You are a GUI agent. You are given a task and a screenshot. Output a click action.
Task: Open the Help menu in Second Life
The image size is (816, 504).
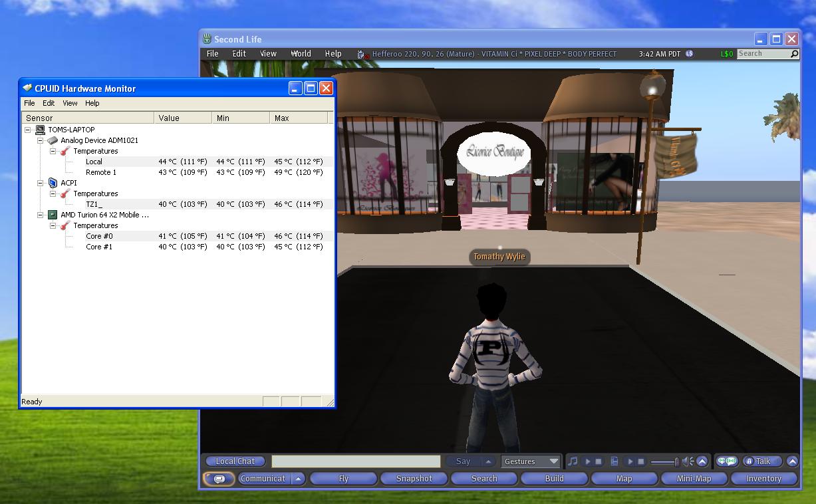click(x=333, y=54)
